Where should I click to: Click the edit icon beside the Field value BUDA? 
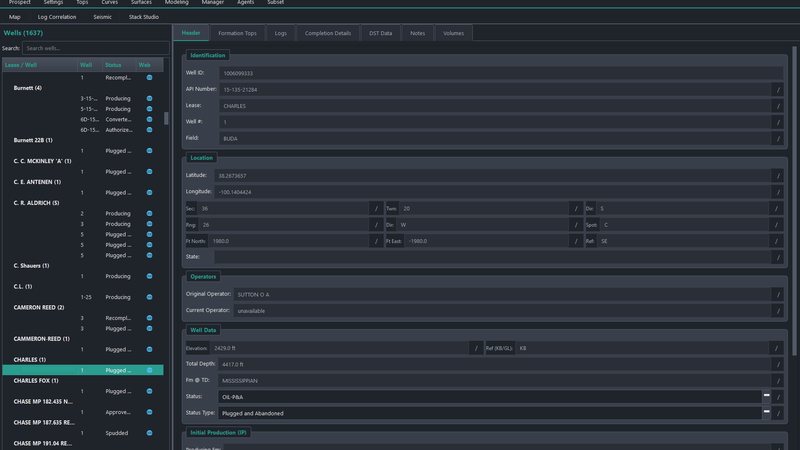(x=778, y=139)
